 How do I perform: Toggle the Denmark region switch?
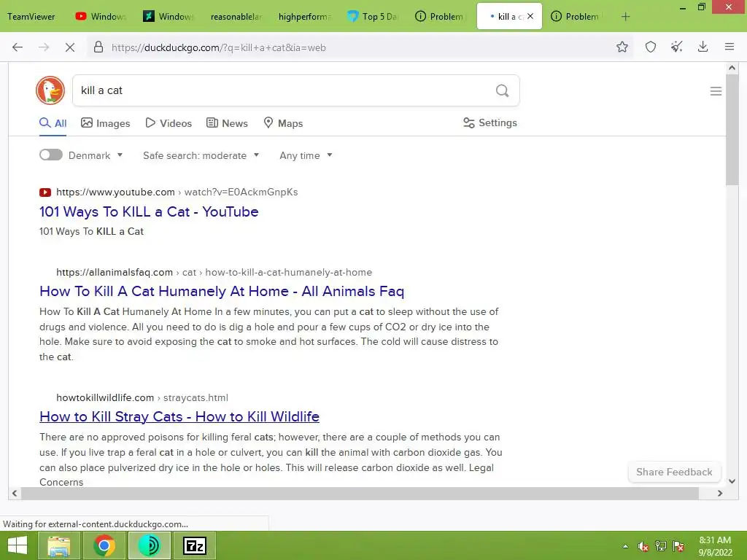pos(51,155)
